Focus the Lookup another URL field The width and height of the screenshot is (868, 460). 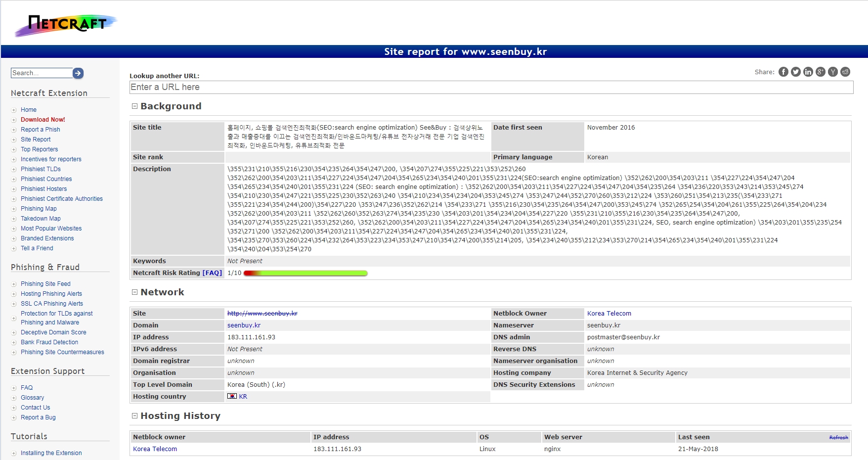(x=491, y=87)
